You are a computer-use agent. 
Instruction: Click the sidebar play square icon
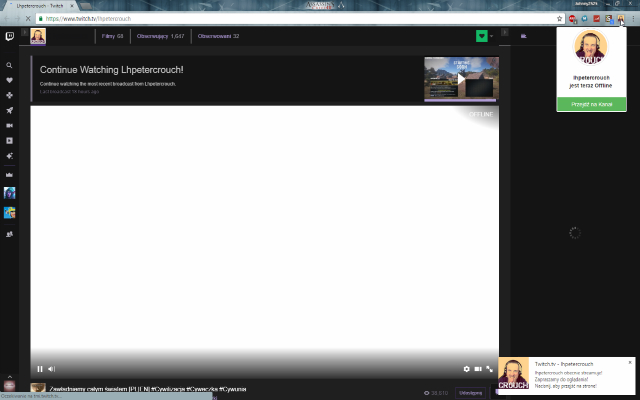click(9, 141)
